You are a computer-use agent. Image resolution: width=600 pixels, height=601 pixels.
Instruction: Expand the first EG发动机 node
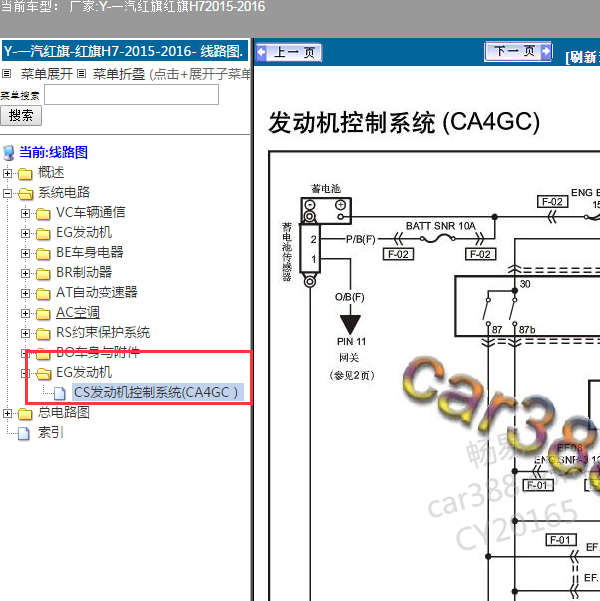25,233
